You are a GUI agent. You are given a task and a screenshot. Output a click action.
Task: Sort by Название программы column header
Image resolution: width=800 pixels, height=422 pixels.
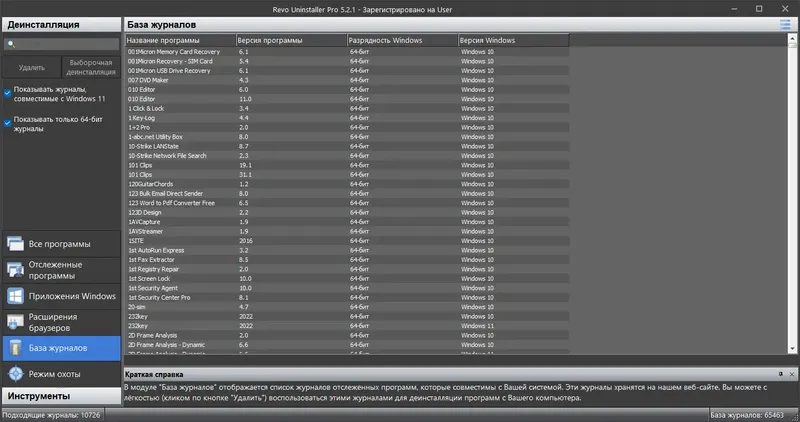coord(180,40)
